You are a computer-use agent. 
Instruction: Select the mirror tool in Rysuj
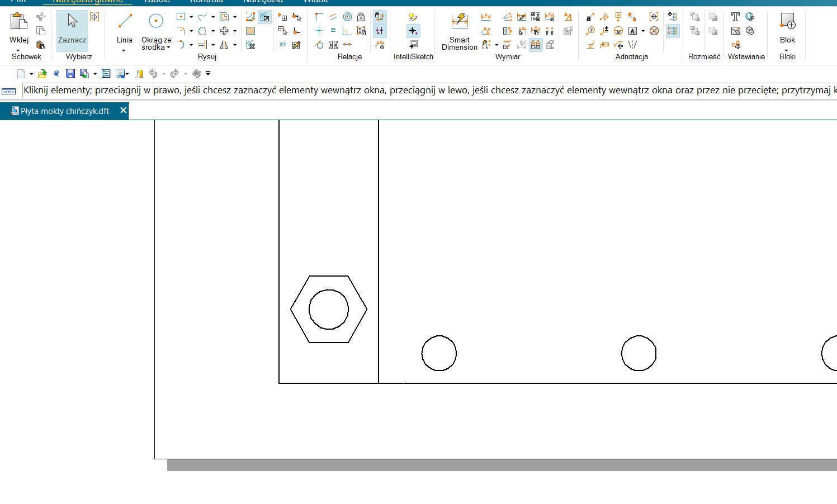(x=224, y=45)
